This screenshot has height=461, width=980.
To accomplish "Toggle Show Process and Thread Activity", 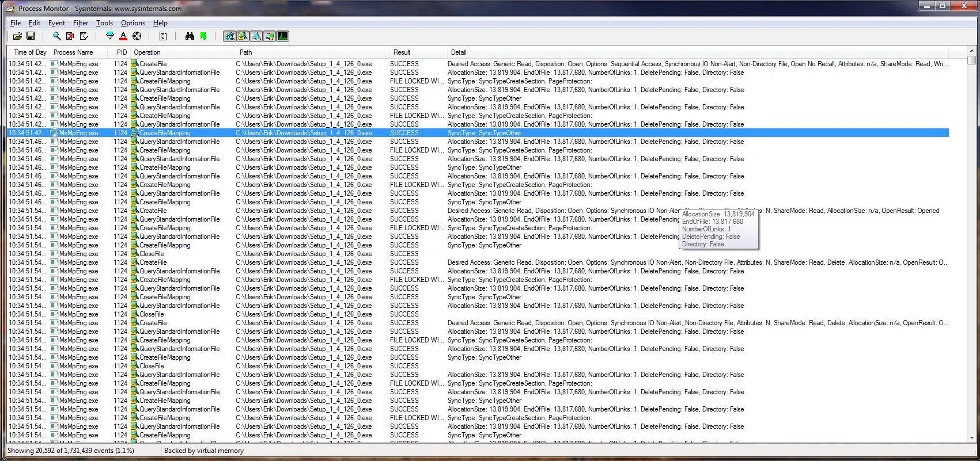I will (270, 36).
